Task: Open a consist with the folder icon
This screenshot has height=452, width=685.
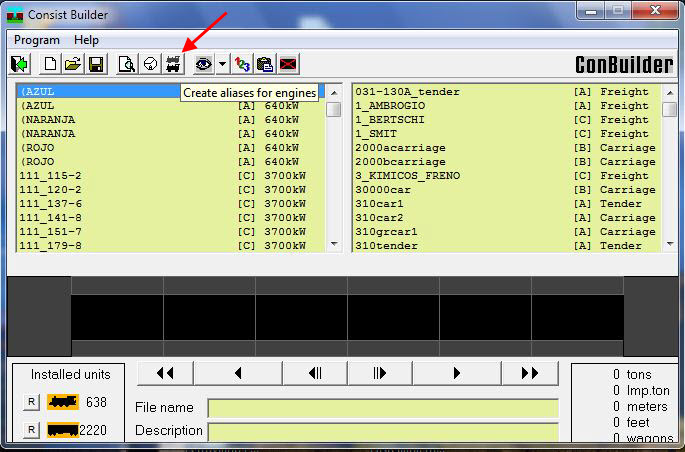Action: 73,64
